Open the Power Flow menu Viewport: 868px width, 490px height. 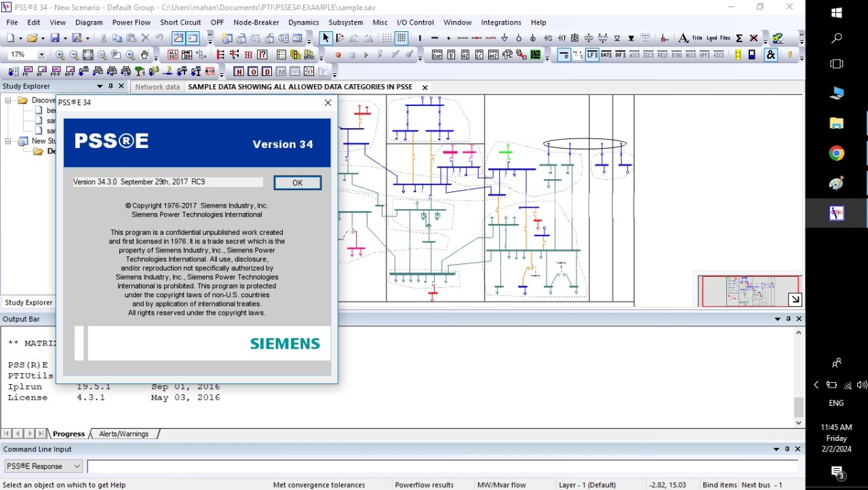(131, 22)
